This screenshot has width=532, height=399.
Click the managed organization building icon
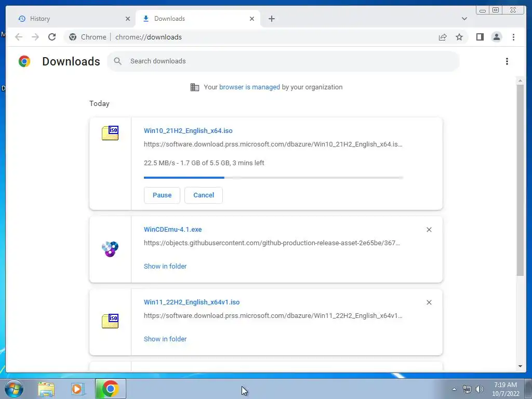click(x=195, y=87)
